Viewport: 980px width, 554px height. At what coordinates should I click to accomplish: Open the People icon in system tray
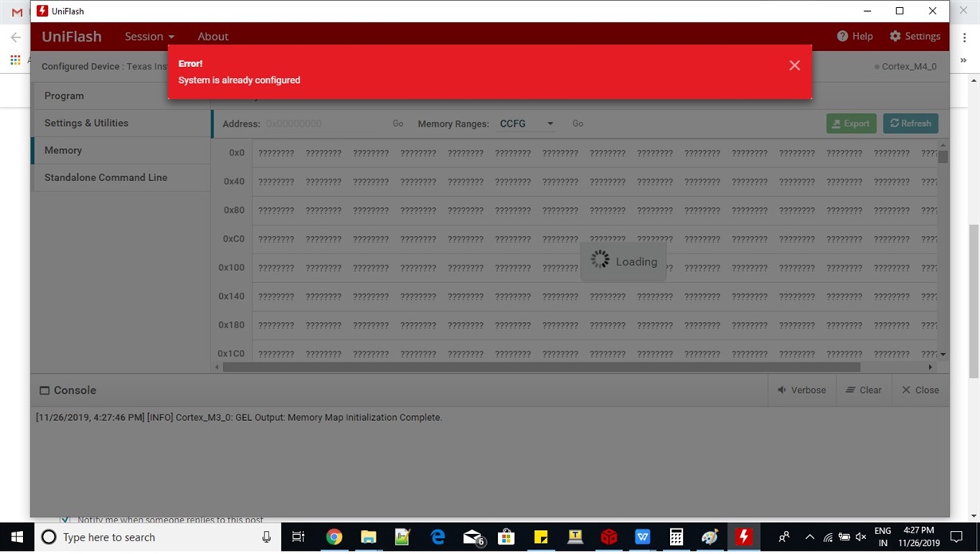tap(784, 537)
